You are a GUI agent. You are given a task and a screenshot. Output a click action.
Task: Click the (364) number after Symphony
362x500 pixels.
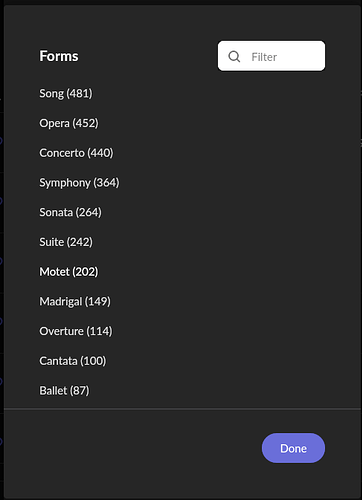click(106, 182)
